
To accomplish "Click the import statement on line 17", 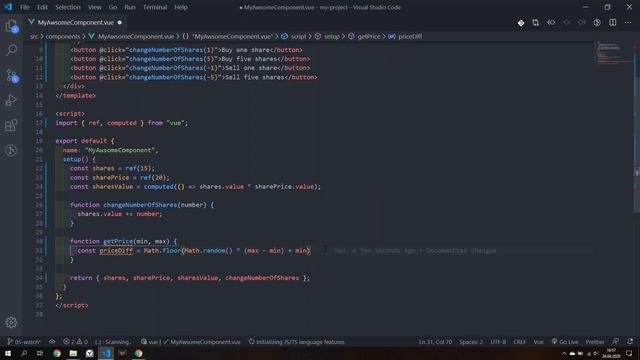I will tap(122, 123).
